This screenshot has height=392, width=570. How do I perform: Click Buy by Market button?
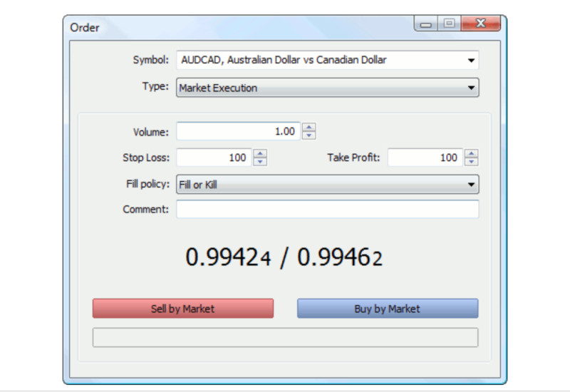pos(388,309)
